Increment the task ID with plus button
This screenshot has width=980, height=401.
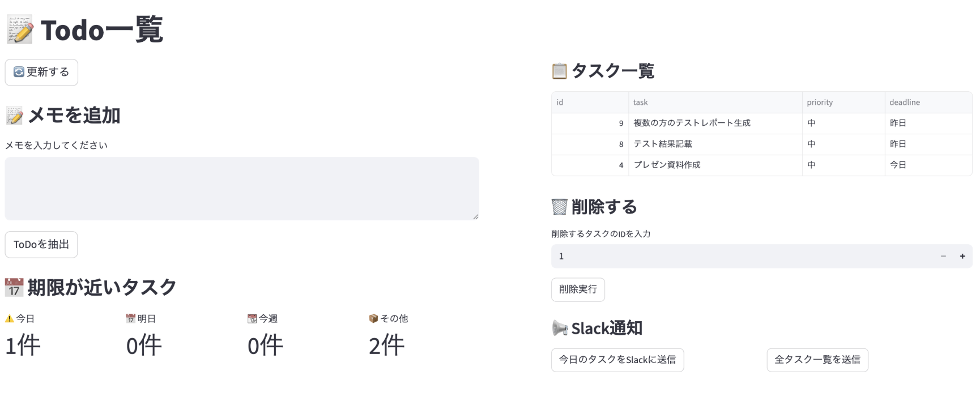[x=962, y=256]
